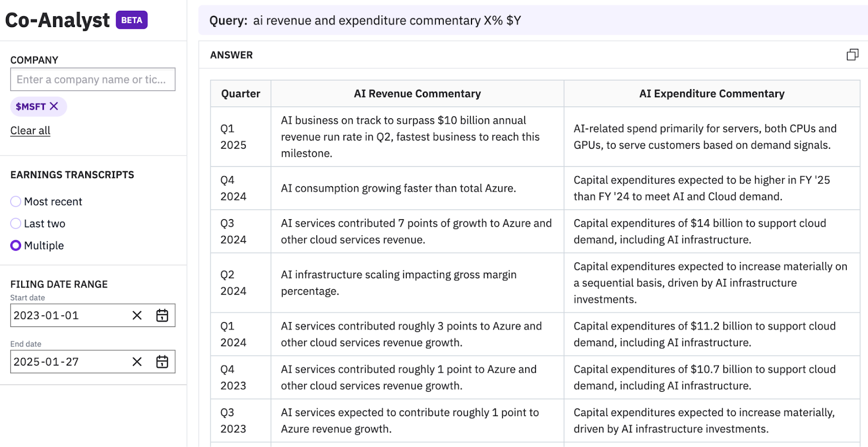Select the Multiple transcripts radio button
Screen dimensions: 868x447
[x=16, y=246]
